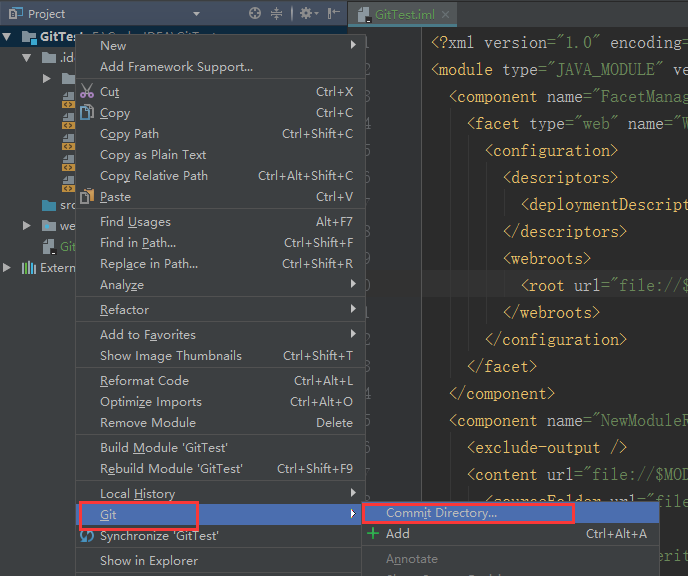Switch to the GitTest.iml editor tab

406,15
